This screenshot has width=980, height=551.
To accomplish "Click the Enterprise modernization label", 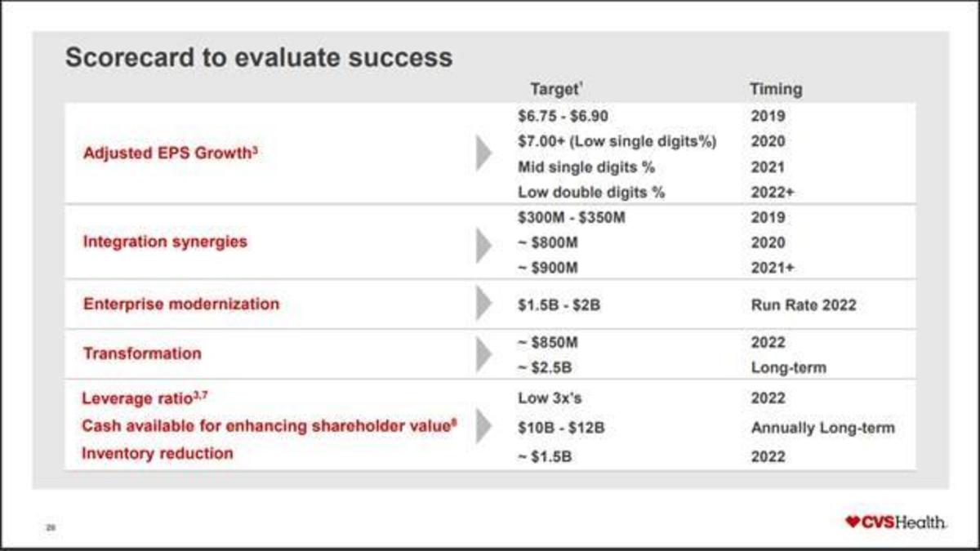I will [x=181, y=304].
